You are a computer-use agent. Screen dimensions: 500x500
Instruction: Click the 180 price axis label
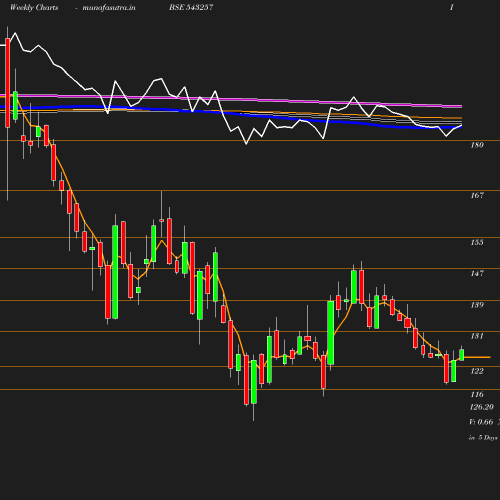(477, 145)
